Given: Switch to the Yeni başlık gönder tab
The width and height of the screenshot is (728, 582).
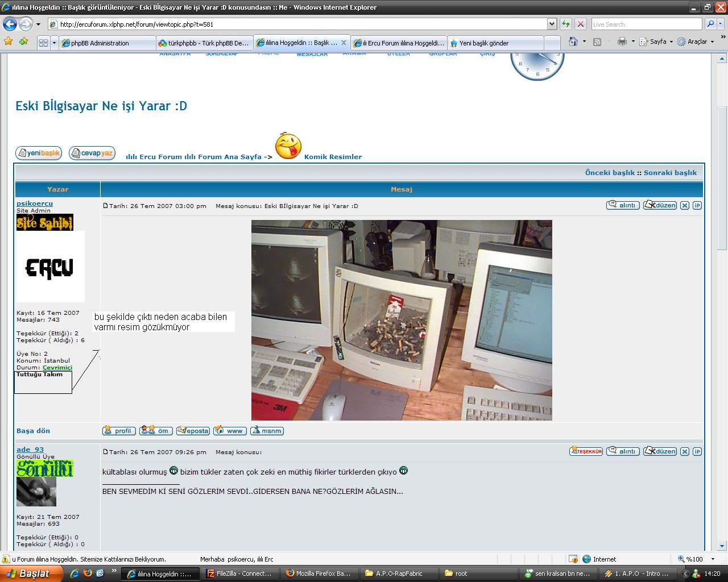Looking at the screenshot, I should coord(495,43).
